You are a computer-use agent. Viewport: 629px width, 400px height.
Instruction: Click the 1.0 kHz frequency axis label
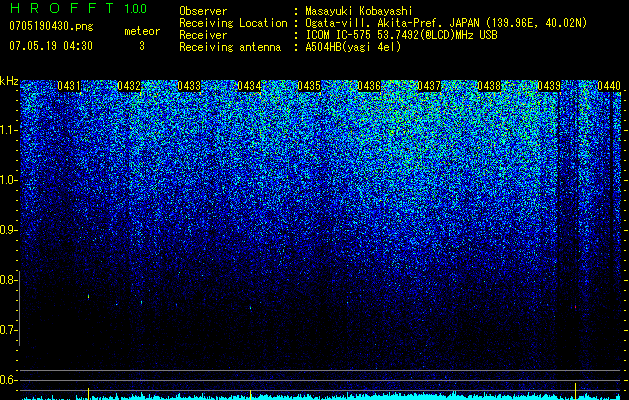(9, 180)
